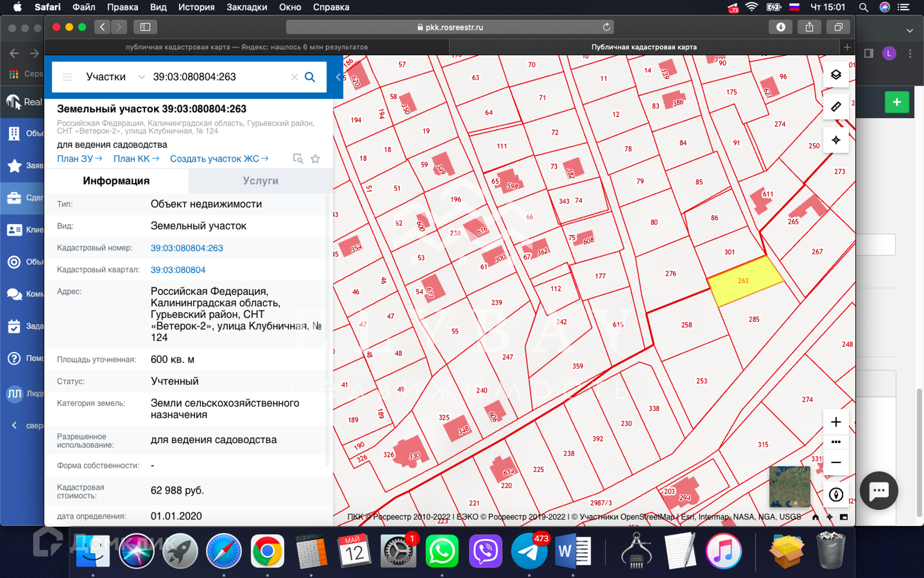This screenshot has width=924, height=578.
Task: Click the satellite basemap thumbnail
Action: 789,486
